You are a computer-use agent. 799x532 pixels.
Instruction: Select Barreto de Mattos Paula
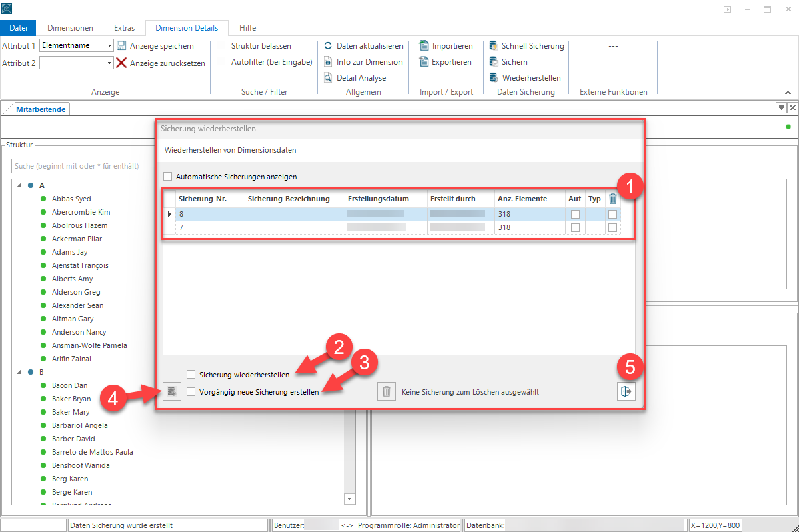[x=92, y=452]
